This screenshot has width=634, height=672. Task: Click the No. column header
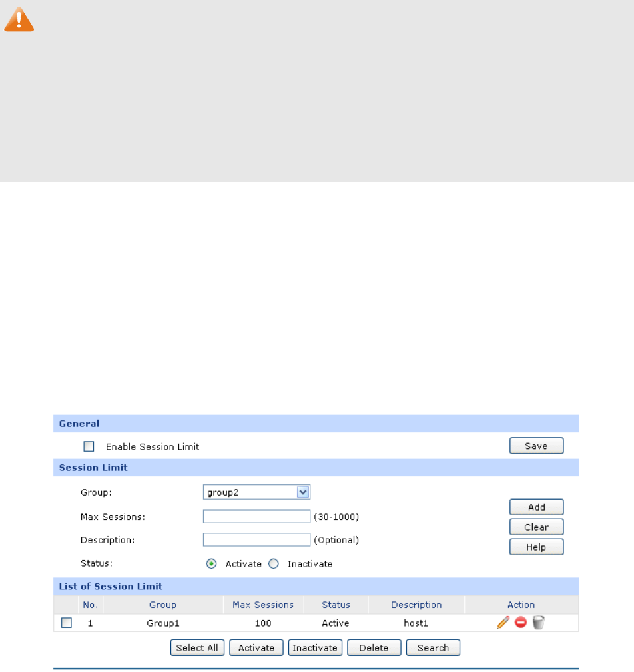[91, 605]
